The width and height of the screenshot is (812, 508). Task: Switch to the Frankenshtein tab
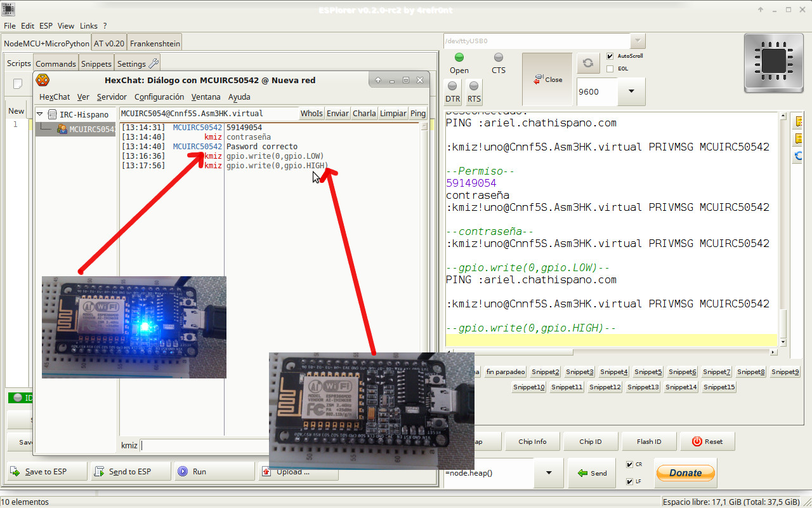click(x=155, y=44)
